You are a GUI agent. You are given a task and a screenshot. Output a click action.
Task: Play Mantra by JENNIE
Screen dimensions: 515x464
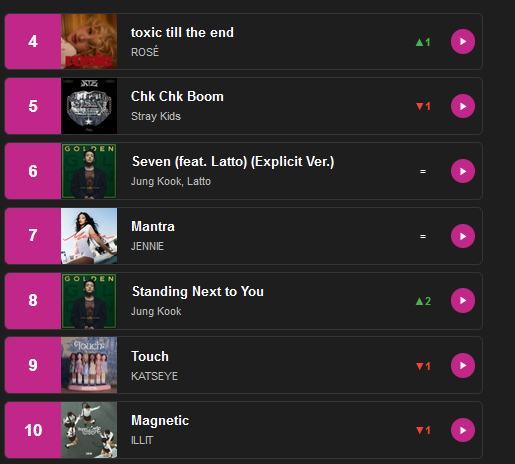[x=463, y=236]
